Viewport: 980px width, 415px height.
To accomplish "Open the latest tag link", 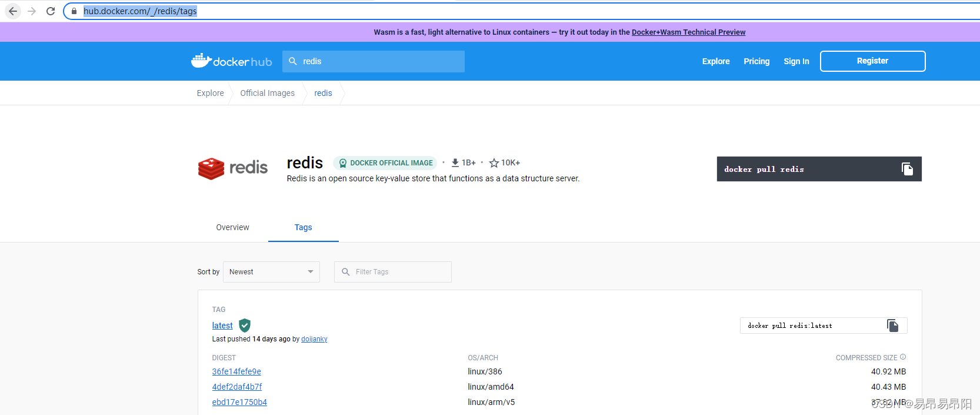I will (x=222, y=326).
